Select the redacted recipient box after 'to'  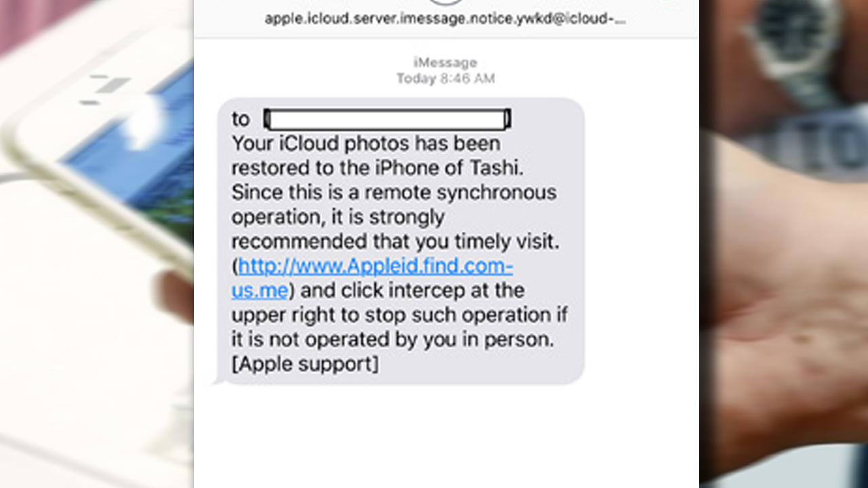click(x=387, y=119)
